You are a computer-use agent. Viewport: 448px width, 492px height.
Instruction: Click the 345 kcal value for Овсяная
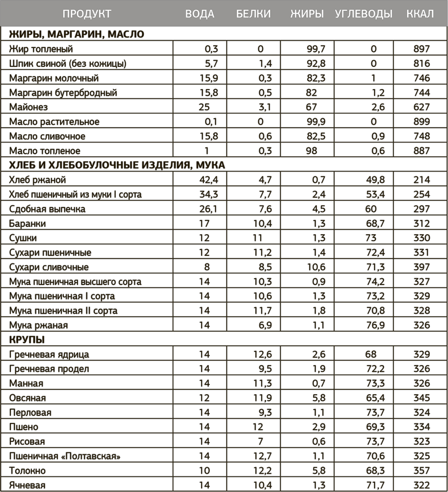click(421, 398)
